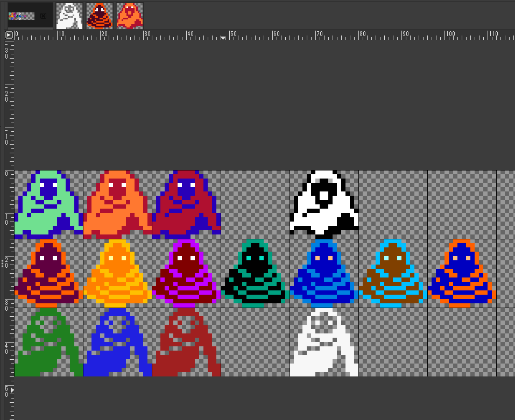Open the orange-maroon striped sprite tab
Screen dimensions: 515x420
point(100,16)
